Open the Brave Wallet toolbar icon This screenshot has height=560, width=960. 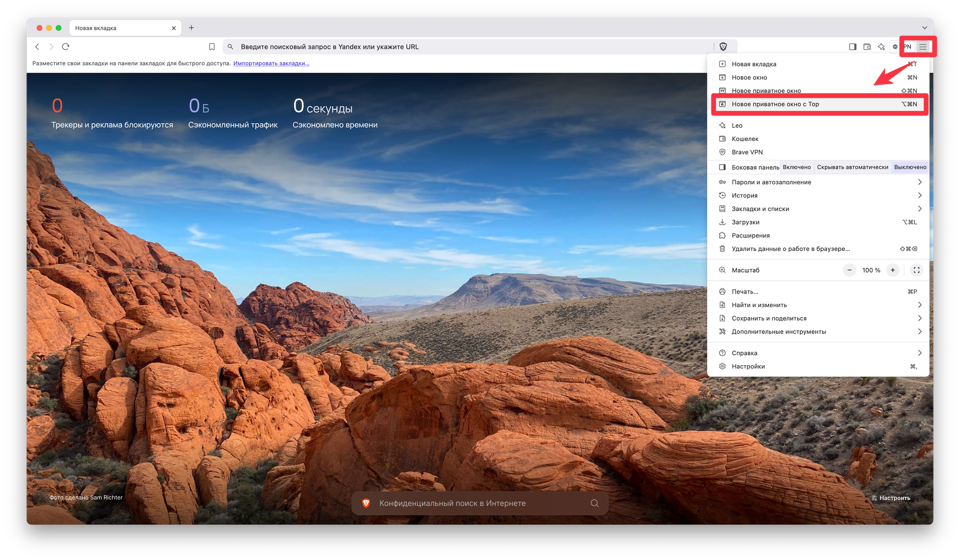coord(867,47)
